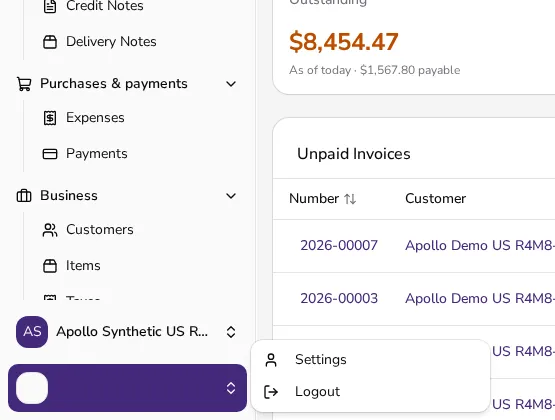Collapse the Business section chevron
This screenshot has height=420, width=555.
231,196
